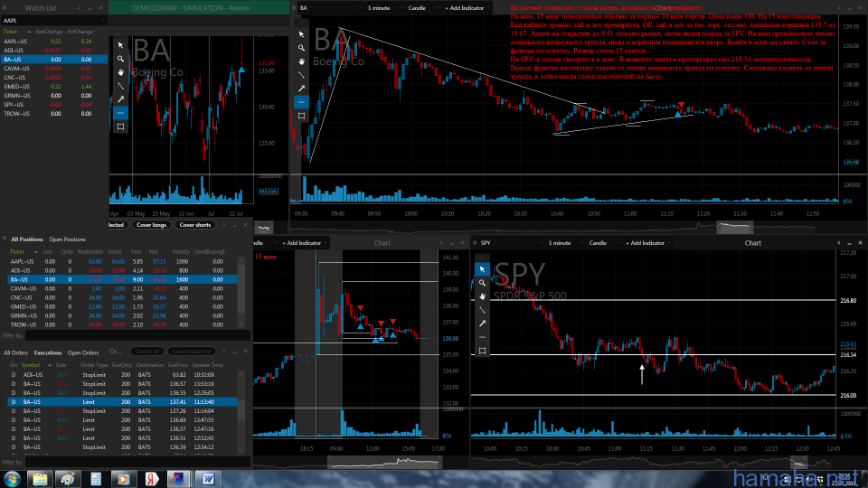Select the pointer tool in SPY chart
Image resolution: width=868 pixels, height=488 pixels.
click(482, 269)
